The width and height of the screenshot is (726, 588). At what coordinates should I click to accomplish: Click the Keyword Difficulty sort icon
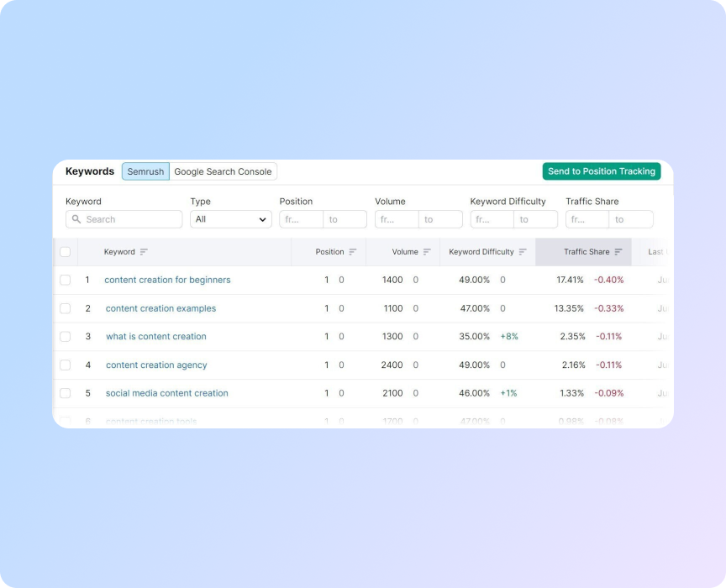(x=520, y=252)
